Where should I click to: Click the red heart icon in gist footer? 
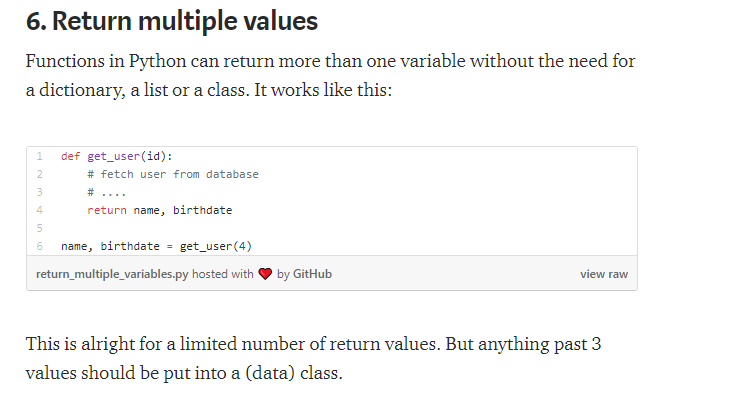265,274
